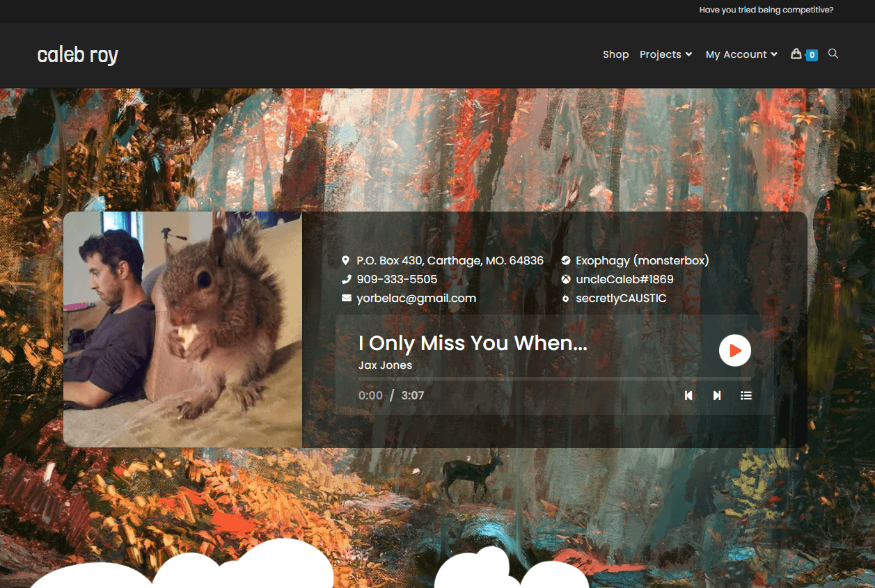Skip to previous track
Screen dimensions: 875x588
[688, 395]
